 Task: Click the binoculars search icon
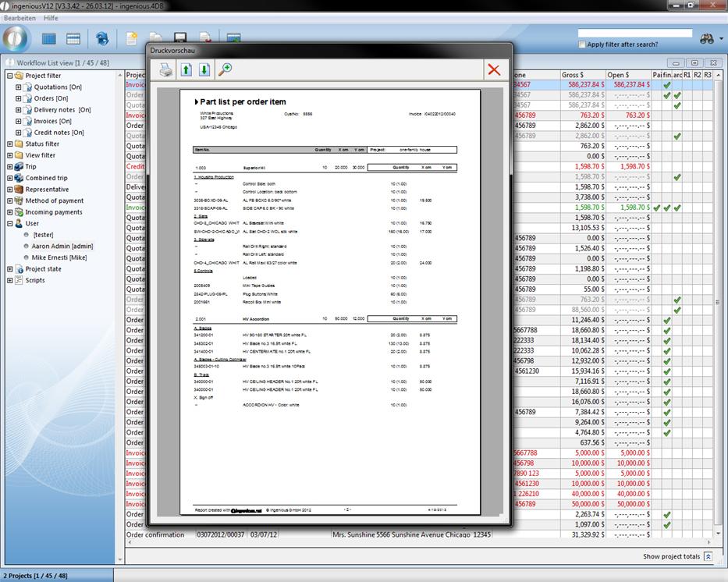[707, 39]
